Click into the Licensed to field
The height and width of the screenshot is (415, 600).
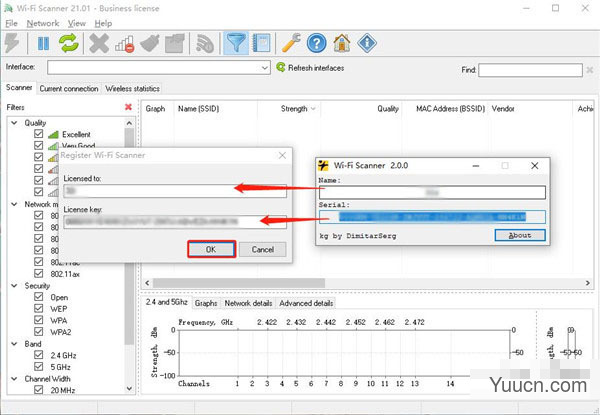[175, 190]
